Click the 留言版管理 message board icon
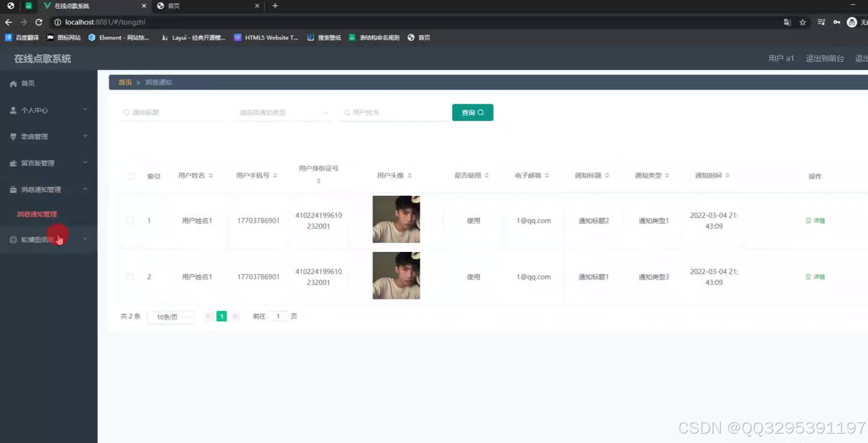Screen dimensions: 868x443 pos(12,163)
